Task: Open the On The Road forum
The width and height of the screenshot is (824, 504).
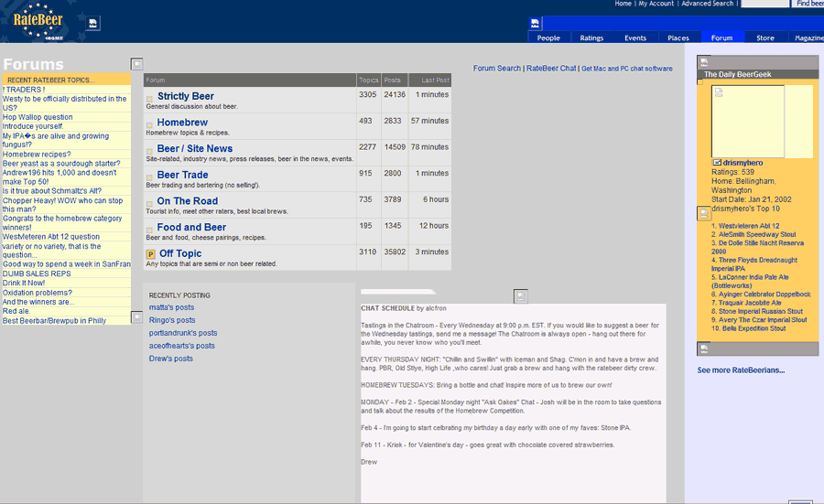Action: point(187,201)
